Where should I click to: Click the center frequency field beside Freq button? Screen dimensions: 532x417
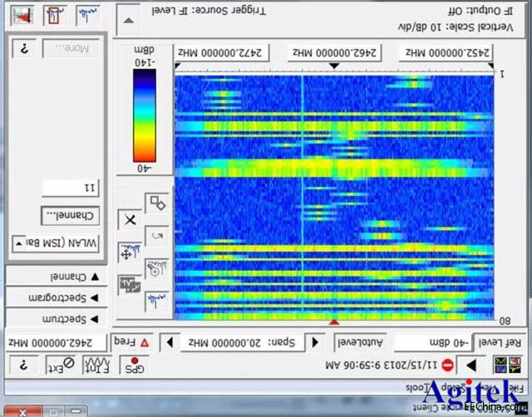56,342
